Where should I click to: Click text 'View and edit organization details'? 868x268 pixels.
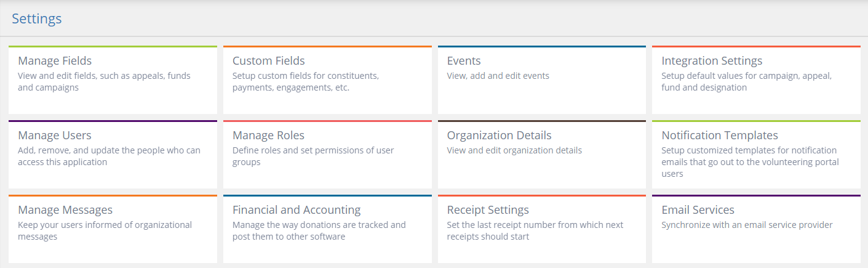coord(514,150)
